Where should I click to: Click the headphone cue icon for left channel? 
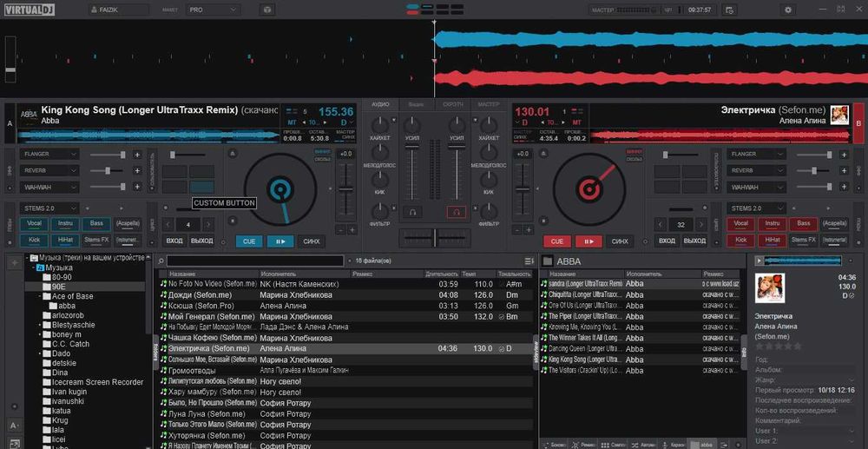[x=415, y=211]
